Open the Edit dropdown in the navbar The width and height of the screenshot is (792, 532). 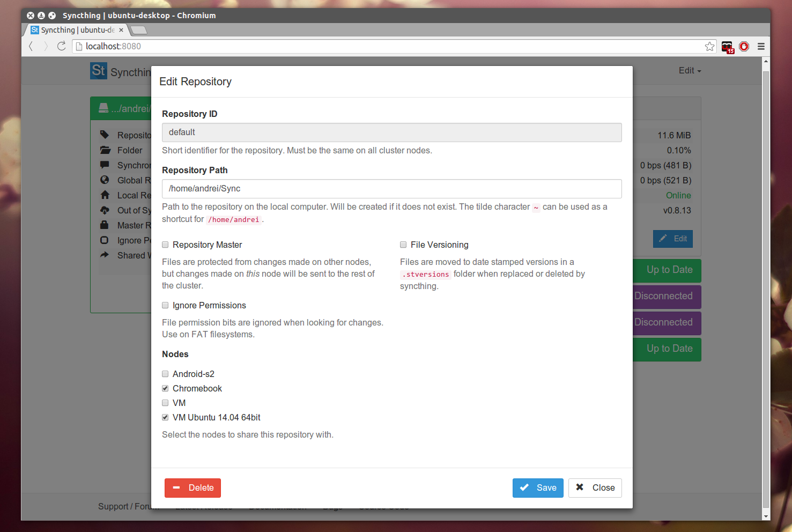(x=690, y=70)
